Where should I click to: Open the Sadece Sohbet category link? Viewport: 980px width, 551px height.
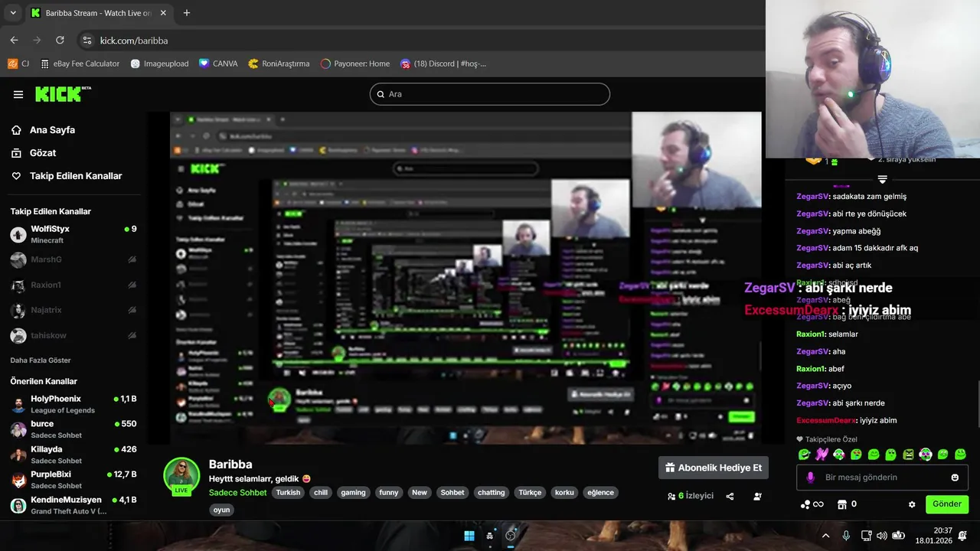point(237,493)
